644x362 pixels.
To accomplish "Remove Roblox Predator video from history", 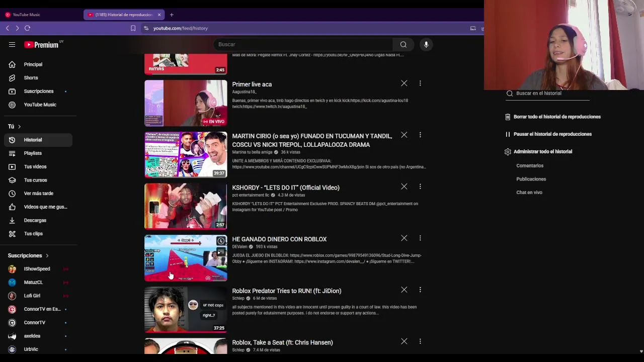I will 404,290.
